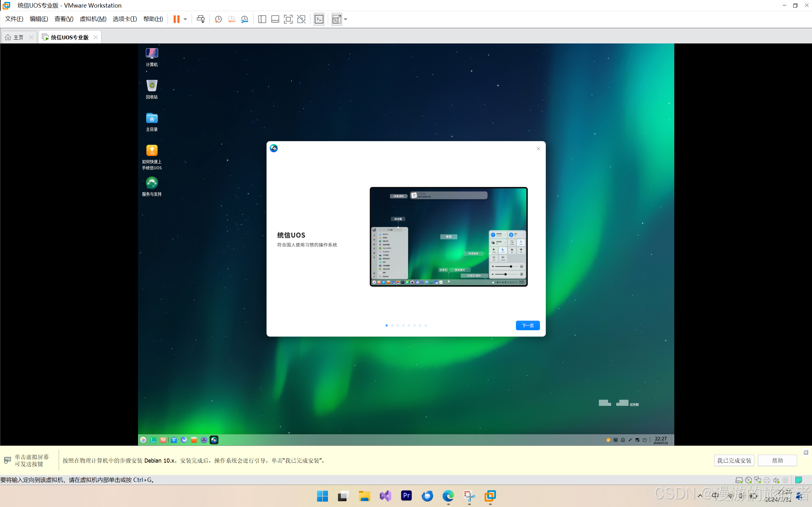Screen dimensions: 812x507
Task: Expand the stretch display options dropdown
Action: pyautogui.click(x=346, y=19)
